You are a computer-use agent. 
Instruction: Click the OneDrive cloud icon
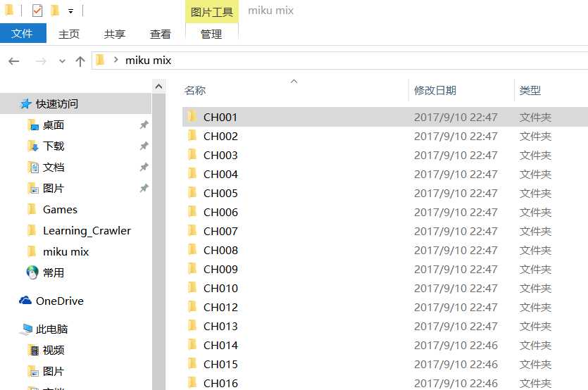(25, 301)
